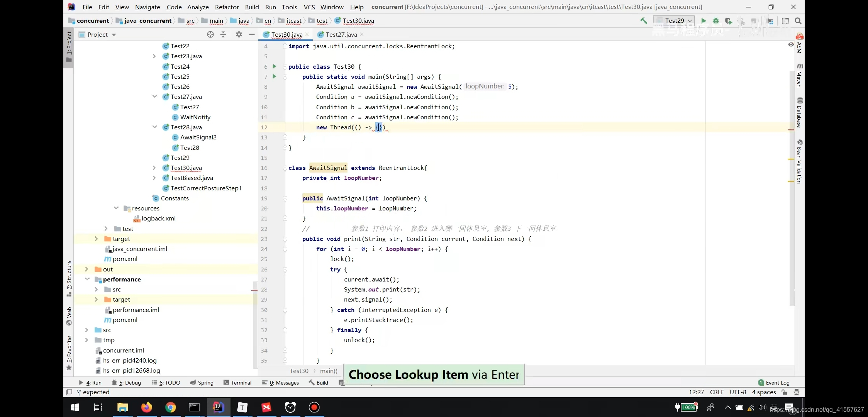
Task: Open Windows Start menu
Action: (75, 407)
